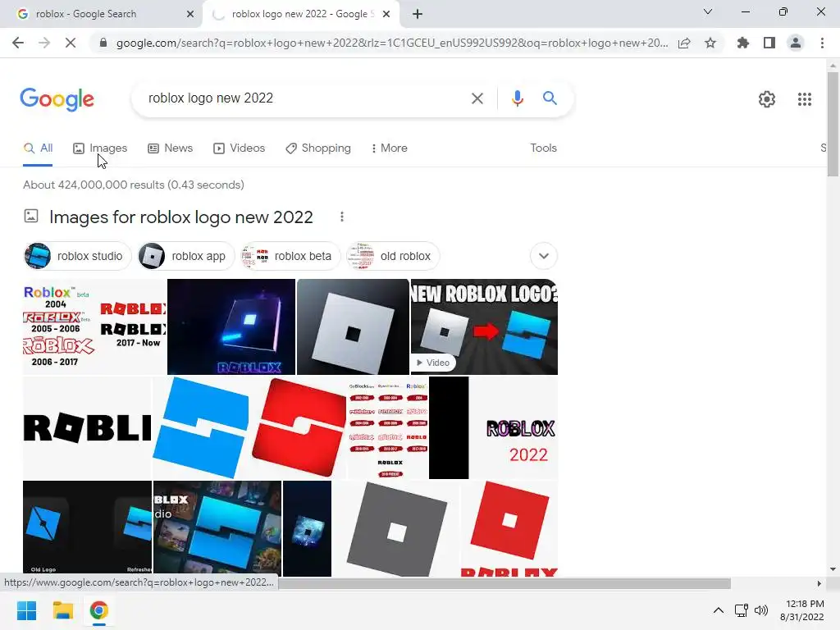This screenshot has width=840, height=630.
Task: Open large blue Roblox Studio logo image
Action: coord(202,427)
